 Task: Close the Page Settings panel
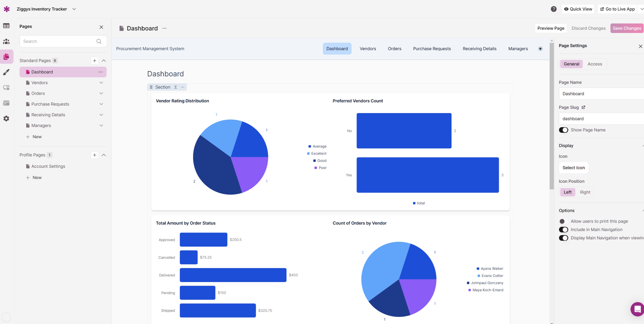click(x=640, y=46)
